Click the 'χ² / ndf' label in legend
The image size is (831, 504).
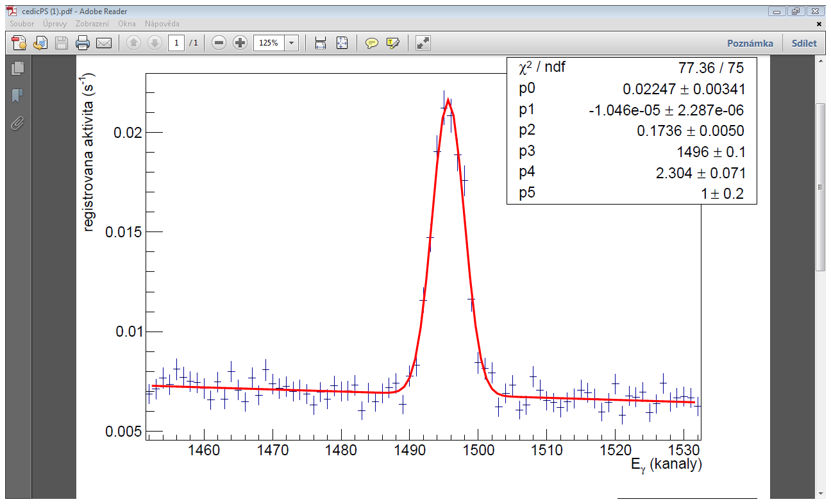[x=542, y=67]
